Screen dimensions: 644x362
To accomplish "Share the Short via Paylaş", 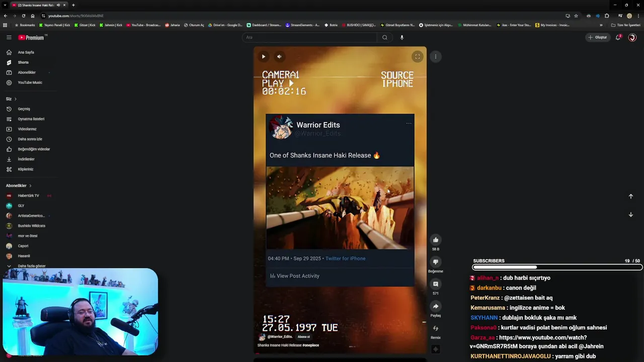I will point(436,306).
